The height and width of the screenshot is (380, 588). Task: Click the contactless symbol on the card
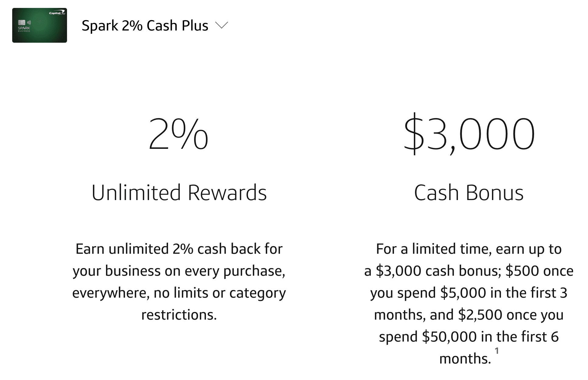click(29, 22)
